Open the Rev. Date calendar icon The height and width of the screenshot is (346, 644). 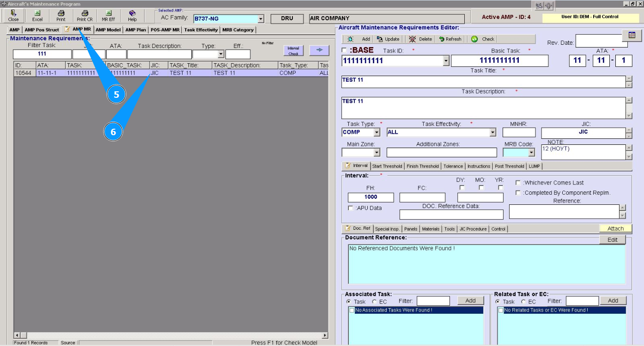tap(632, 35)
